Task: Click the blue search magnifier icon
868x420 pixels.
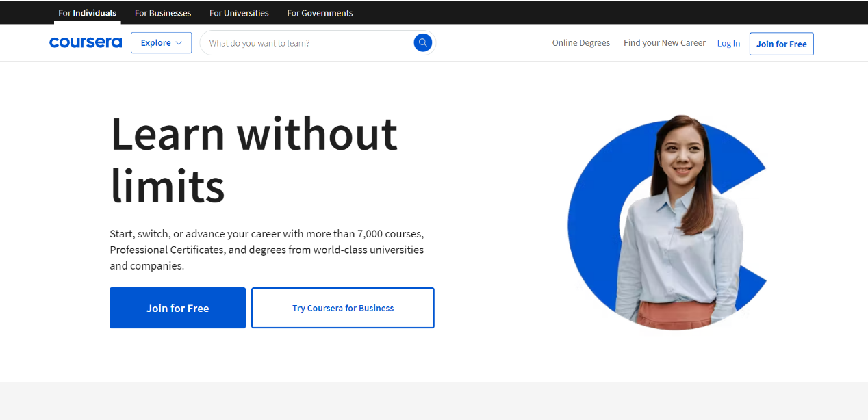Action: [x=422, y=42]
